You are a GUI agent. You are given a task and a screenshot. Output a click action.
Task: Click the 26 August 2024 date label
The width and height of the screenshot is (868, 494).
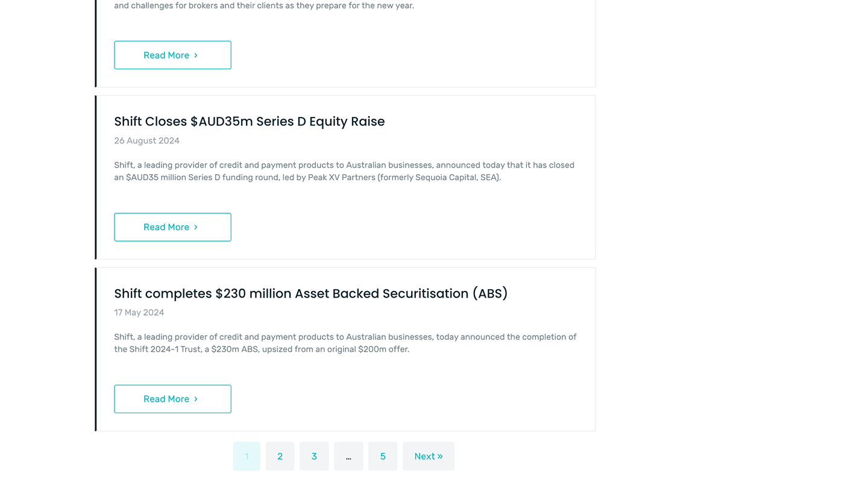[x=146, y=140]
